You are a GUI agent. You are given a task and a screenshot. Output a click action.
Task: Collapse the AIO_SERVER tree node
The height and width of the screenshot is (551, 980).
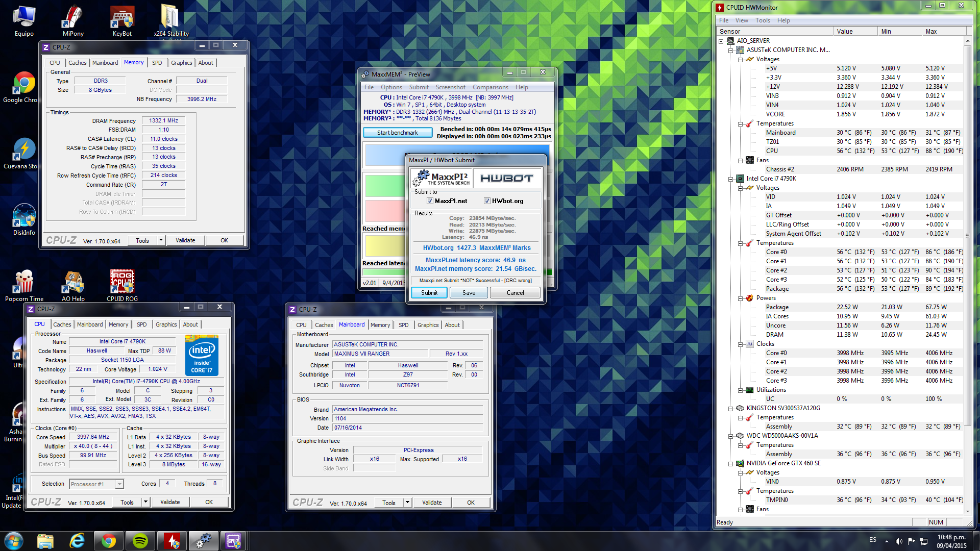[721, 41]
